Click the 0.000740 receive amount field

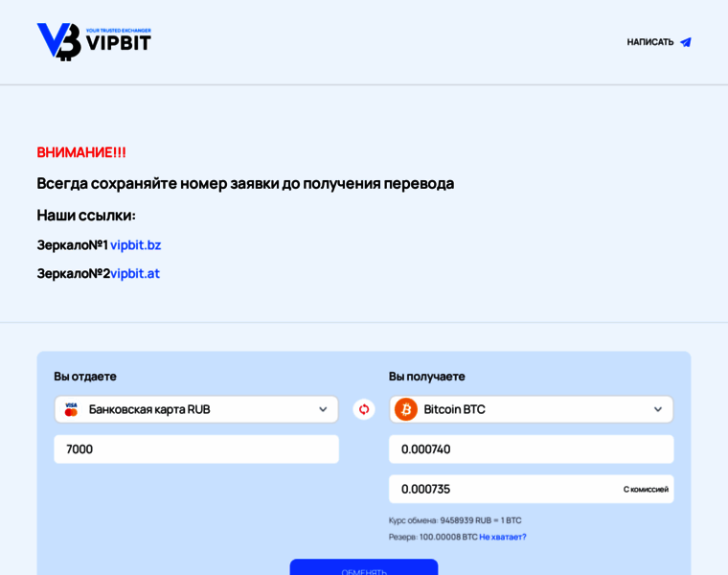531,449
